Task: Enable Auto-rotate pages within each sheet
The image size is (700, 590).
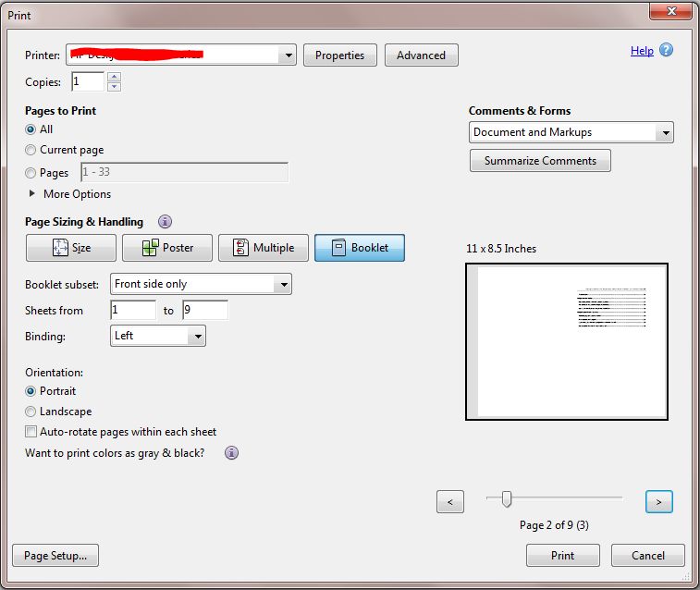Action: 31,432
